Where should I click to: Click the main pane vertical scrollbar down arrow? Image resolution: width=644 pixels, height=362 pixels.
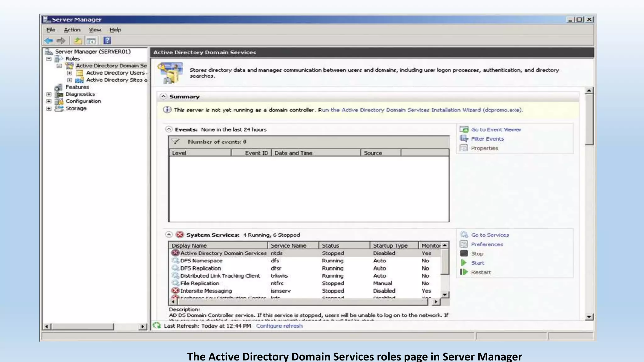click(589, 317)
